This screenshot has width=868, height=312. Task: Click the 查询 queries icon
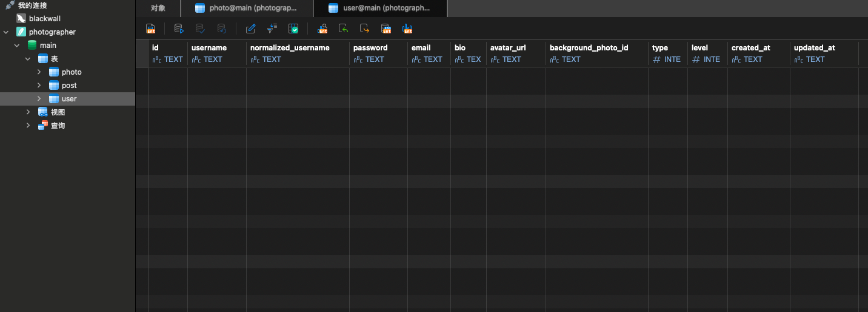tap(43, 126)
